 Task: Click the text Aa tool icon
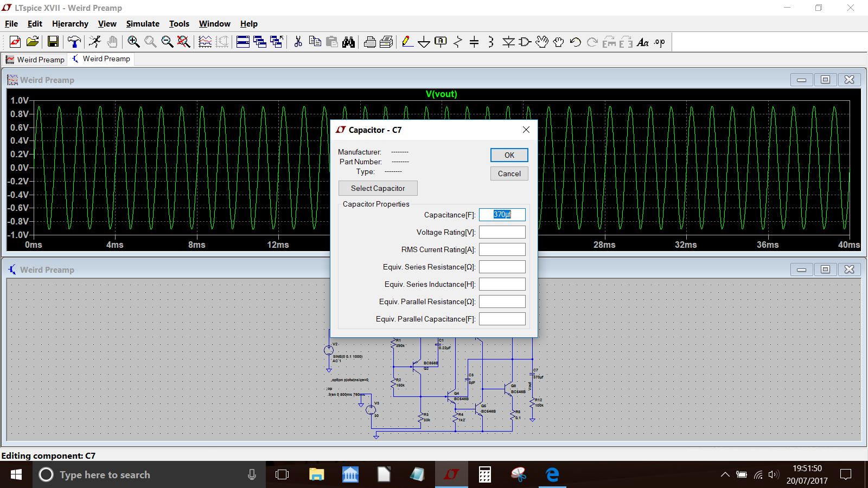point(643,42)
